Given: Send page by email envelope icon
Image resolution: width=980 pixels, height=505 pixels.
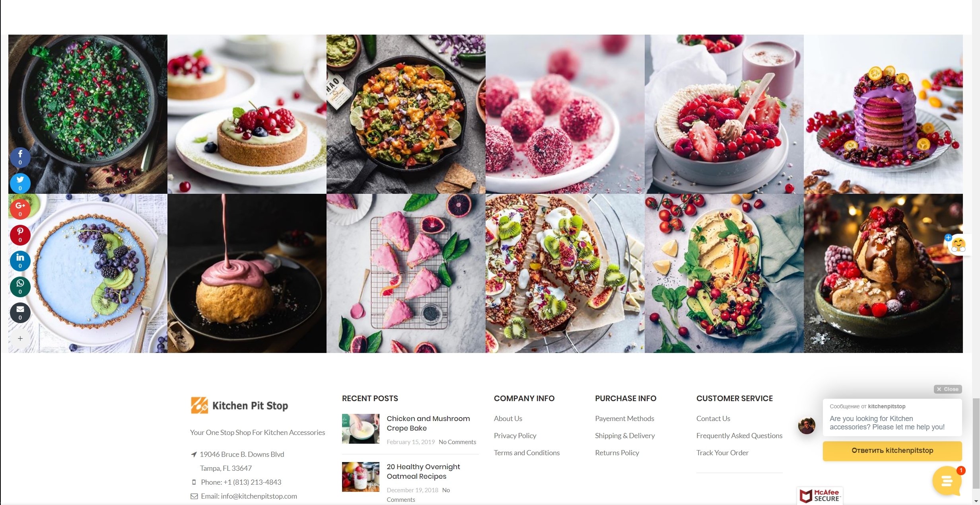Looking at the screenshot, I should coord(20,313).
